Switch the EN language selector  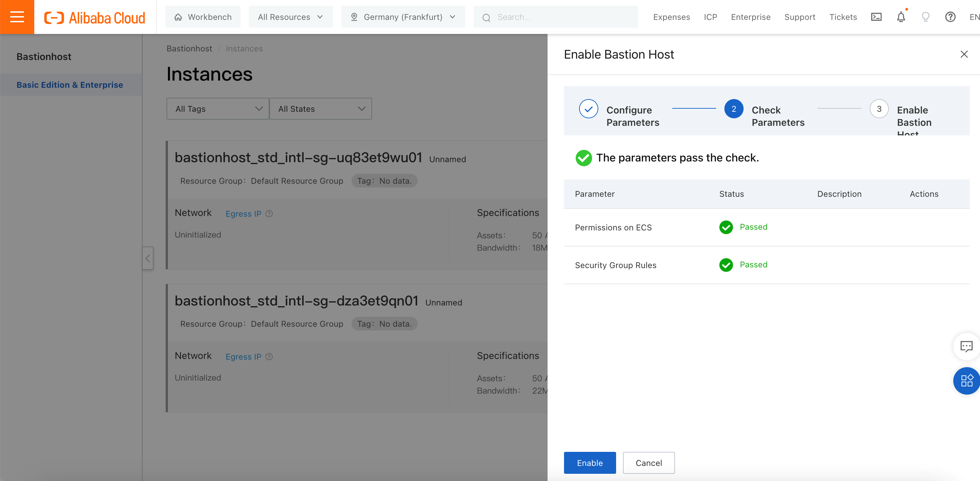[x=974, y=17]
